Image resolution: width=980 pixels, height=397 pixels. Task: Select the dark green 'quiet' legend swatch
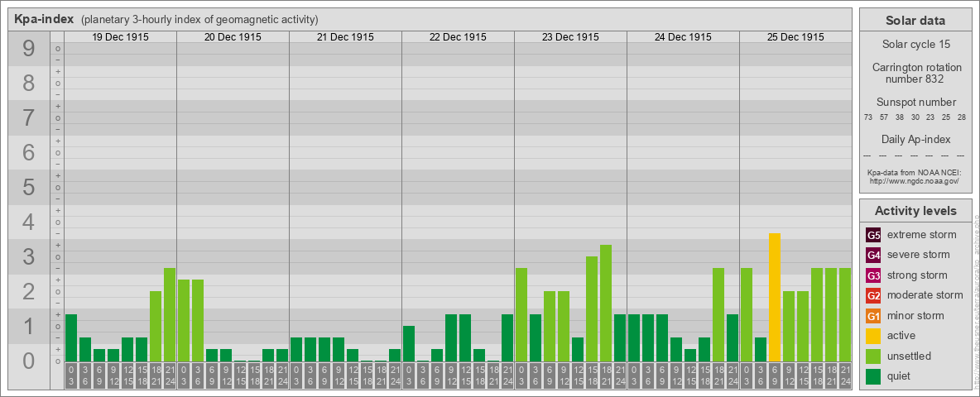pos(873,375)
